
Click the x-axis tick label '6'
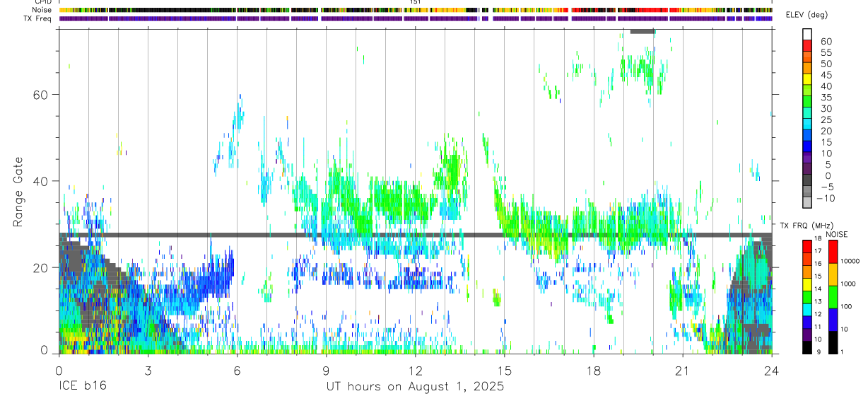point(236,371)
